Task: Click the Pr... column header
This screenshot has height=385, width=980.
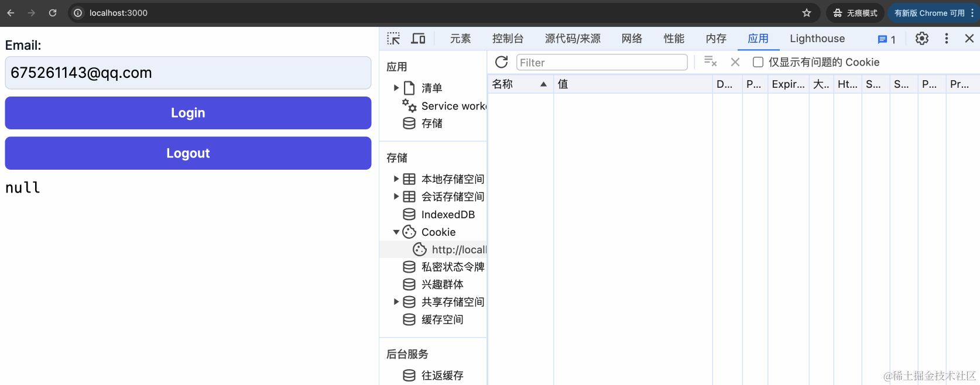Action: 962,84
